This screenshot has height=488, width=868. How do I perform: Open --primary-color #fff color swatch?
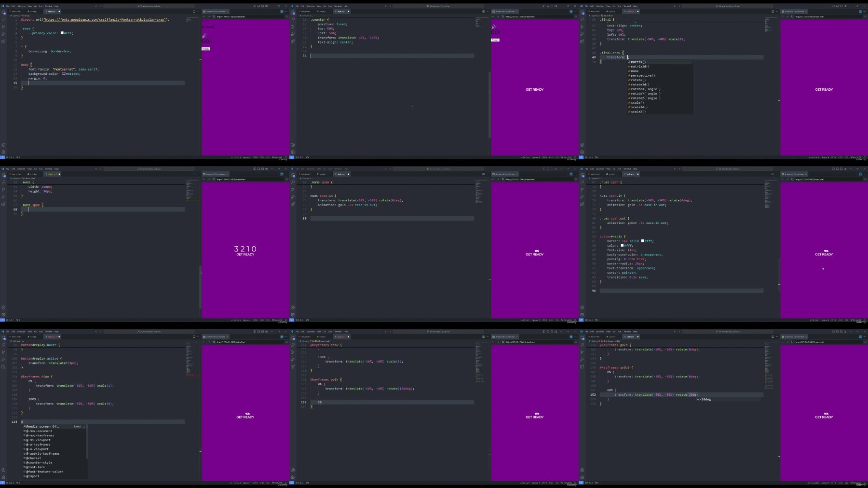coord(62,33)
